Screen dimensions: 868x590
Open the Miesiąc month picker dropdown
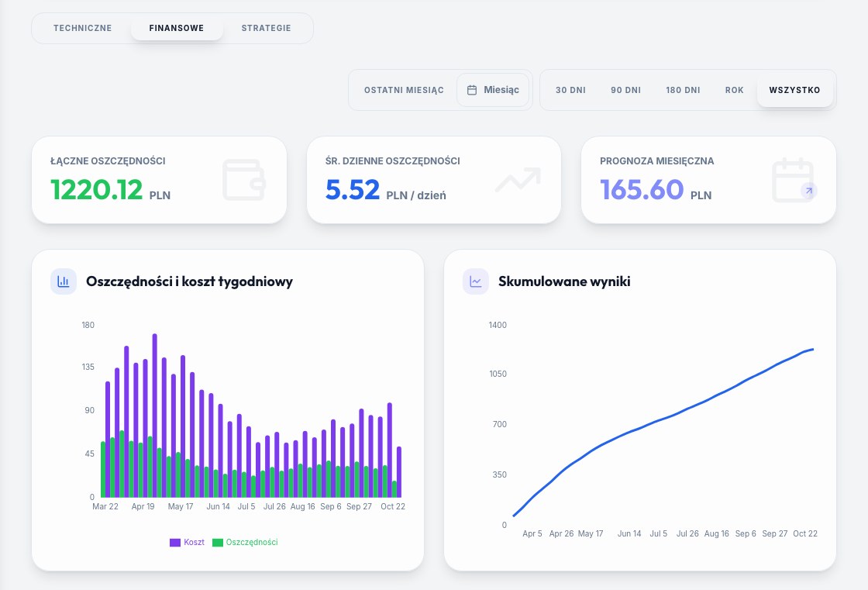coord(493,90)
